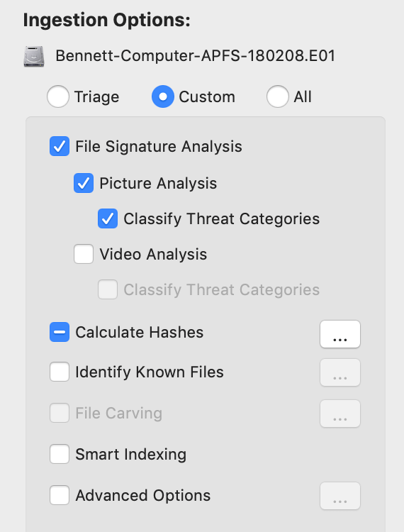Click the disk image drive icon

tap(34, 56)
